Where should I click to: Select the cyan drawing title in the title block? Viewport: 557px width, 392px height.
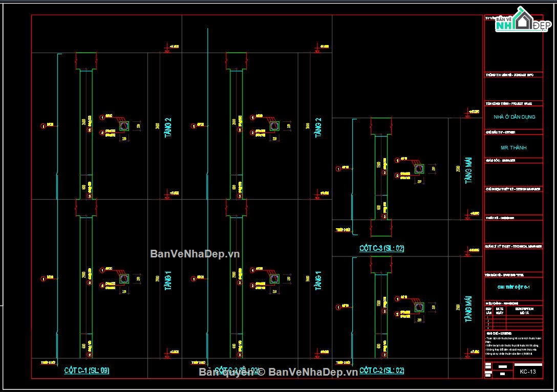click(x=514, y=287)
